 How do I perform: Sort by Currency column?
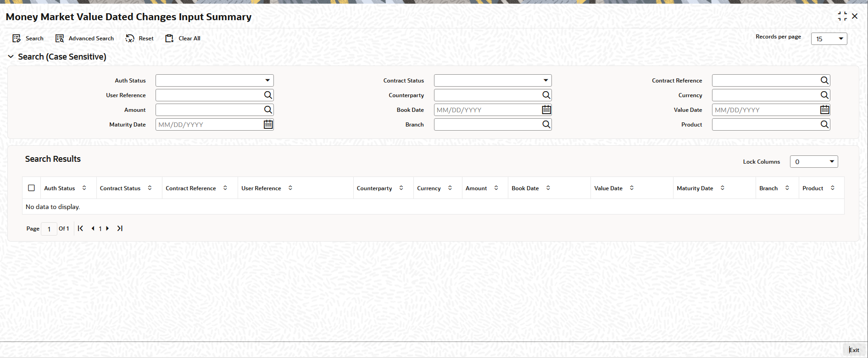[450, 188]
